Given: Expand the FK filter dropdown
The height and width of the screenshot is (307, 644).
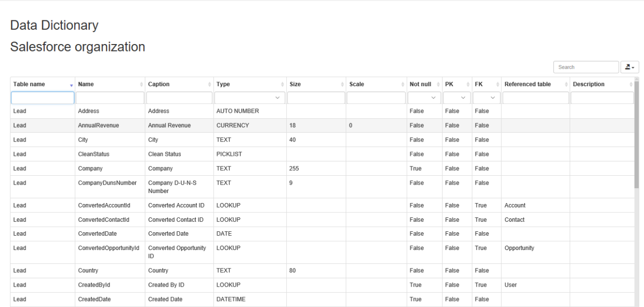Looking at the screenshot, I should point(486,98).
